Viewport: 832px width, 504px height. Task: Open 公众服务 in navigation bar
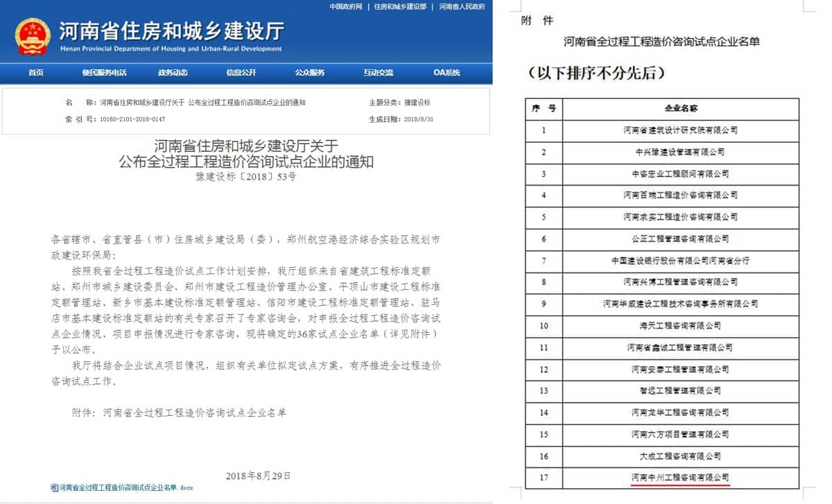310,73
